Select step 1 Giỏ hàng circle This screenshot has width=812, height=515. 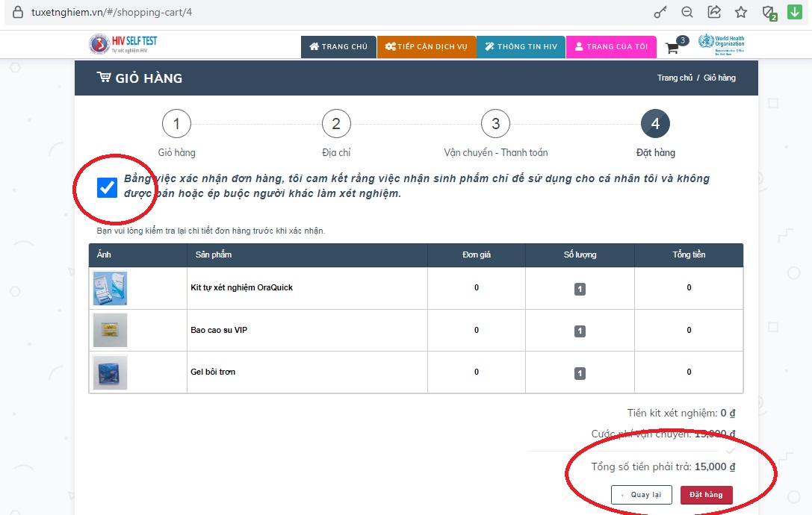[176, 124]
